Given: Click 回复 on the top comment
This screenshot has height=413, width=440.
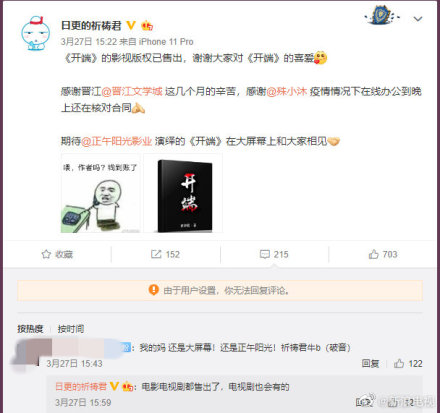Looking at the screenshot, I should (x=370, y=363).
